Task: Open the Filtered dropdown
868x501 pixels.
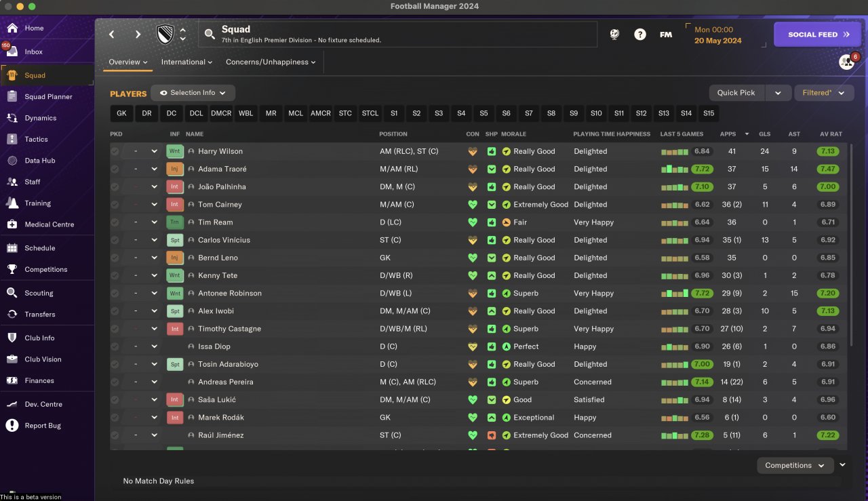Action: pos(823,93)
